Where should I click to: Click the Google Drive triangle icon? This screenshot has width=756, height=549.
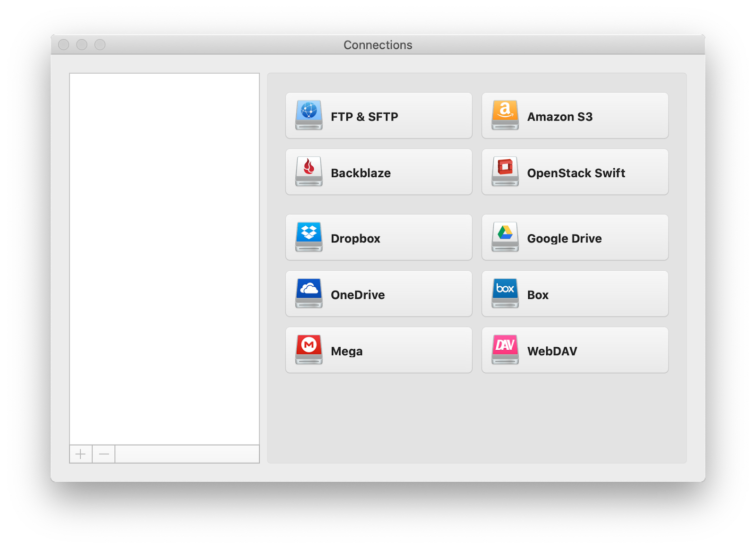[505, 237]
